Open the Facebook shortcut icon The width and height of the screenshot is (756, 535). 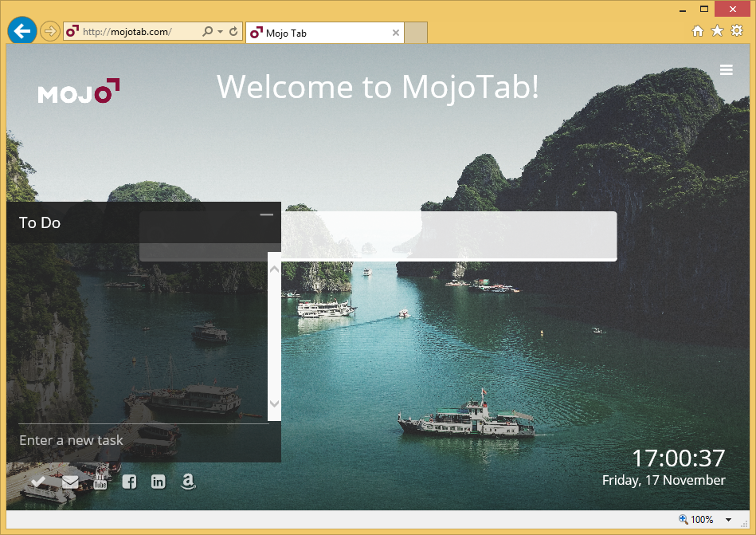pyautogui.click(x=129, y=482)
